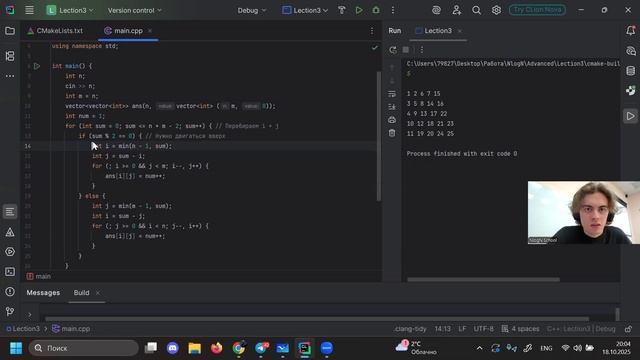
Task: Open the Services tool window icon
Action: tap(10, 252)
